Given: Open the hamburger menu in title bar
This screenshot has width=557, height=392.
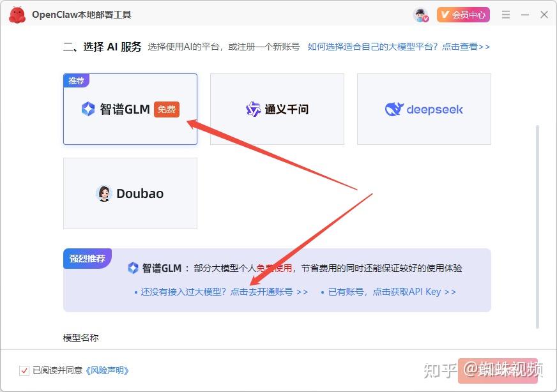Looking at the screenshot, I should tap(506, 15).
